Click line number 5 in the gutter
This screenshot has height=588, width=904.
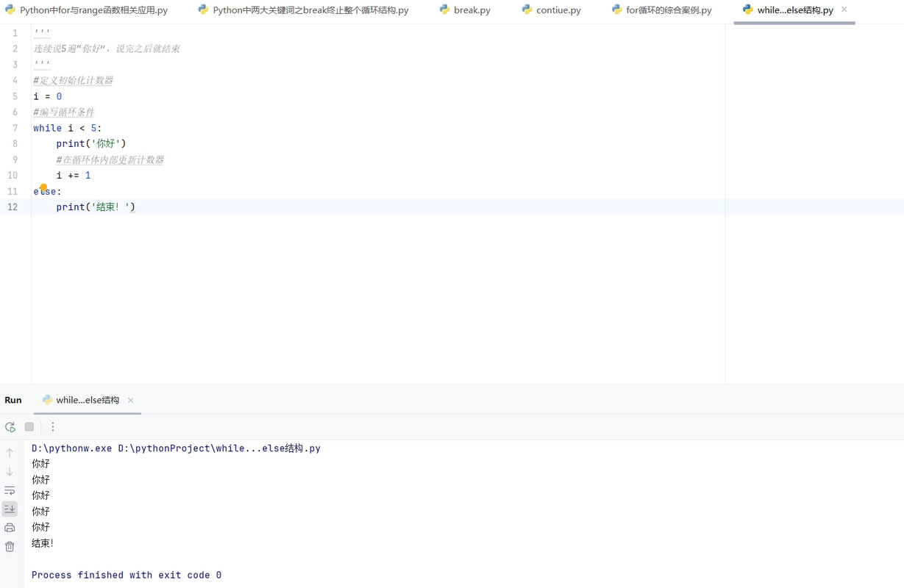15,96
